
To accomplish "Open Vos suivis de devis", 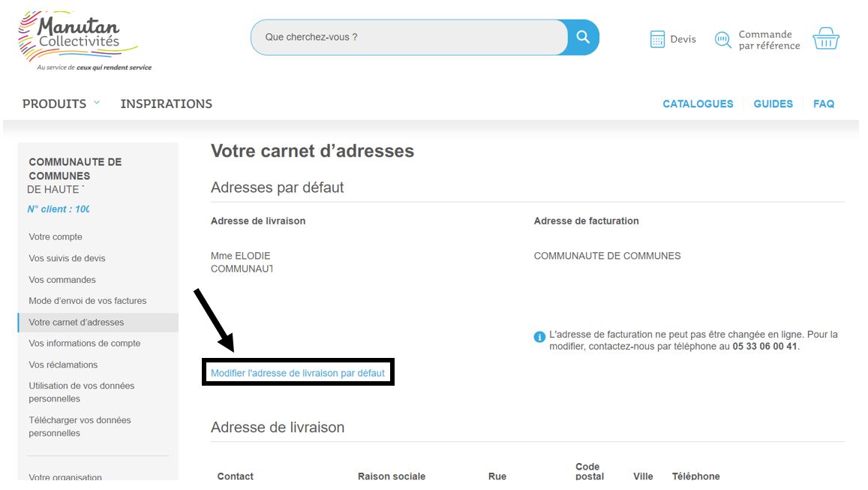I will (67, 258).
